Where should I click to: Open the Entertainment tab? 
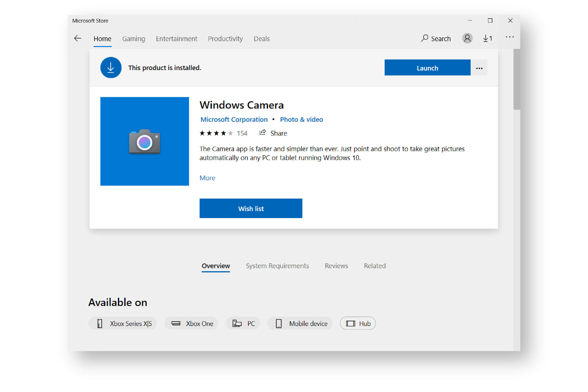(x=177, y=39)
